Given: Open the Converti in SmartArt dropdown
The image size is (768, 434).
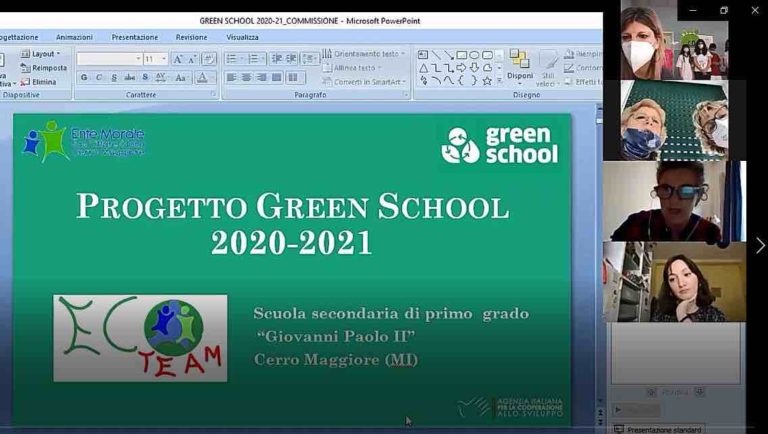Looking at the screenshot, I should click(364, 82).
